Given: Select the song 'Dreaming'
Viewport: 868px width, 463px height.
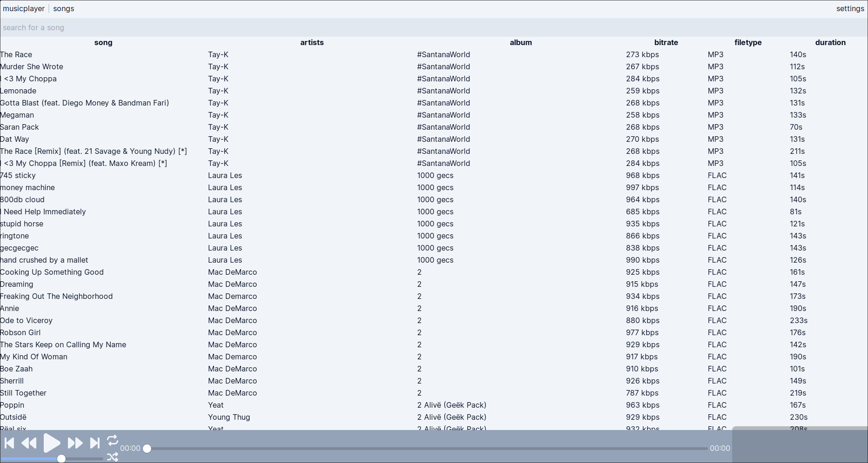Looking at the screenshot, I should pyautogui.click(x=17, y=284).
